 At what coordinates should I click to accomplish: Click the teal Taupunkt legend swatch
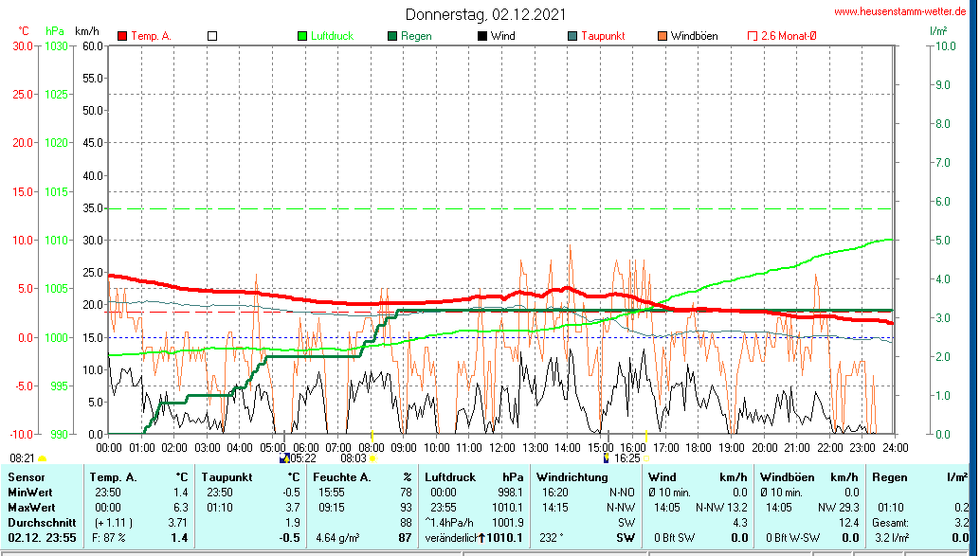pos(572,36)
